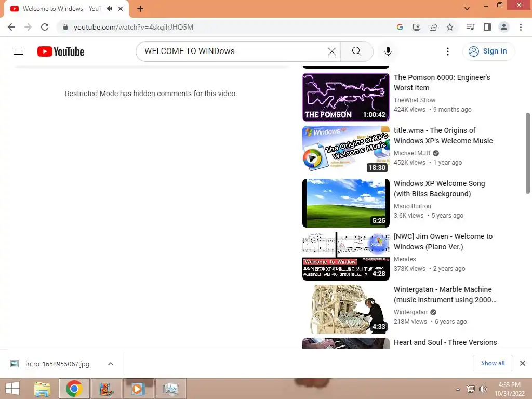The image size is (532, 399).
Task: Open YouTube settings three-dot menu
Action: coord(448,51)
